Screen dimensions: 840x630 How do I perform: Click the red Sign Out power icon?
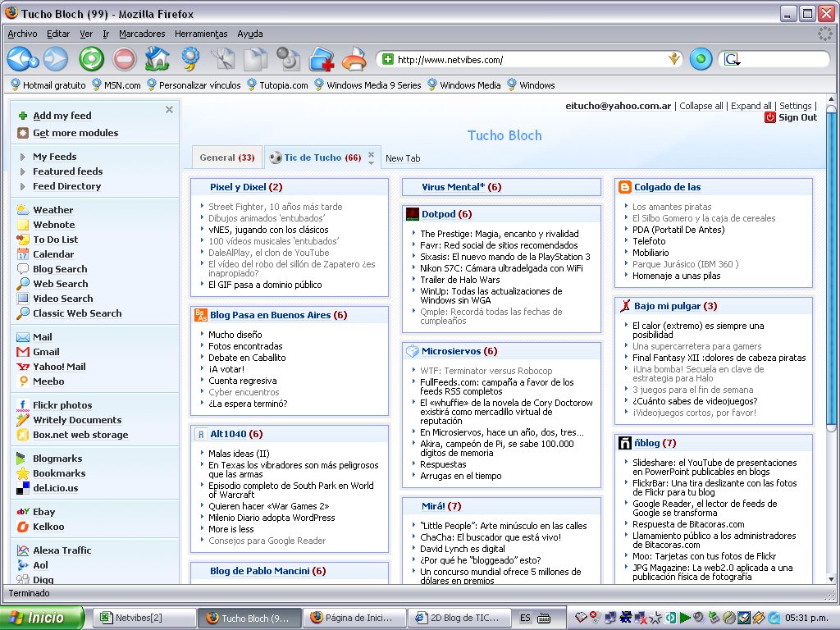(x=769, y=117)
